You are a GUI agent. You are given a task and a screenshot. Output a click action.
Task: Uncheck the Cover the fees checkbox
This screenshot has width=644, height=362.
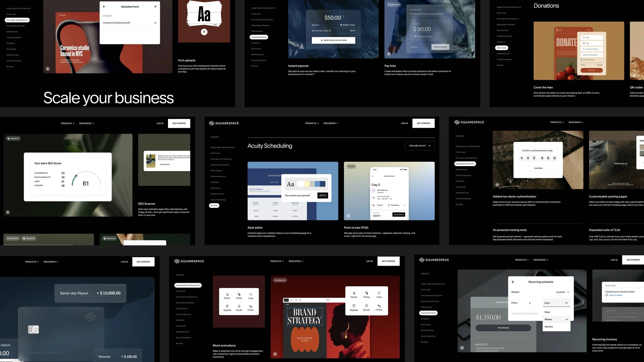click(x=581, y=60)
